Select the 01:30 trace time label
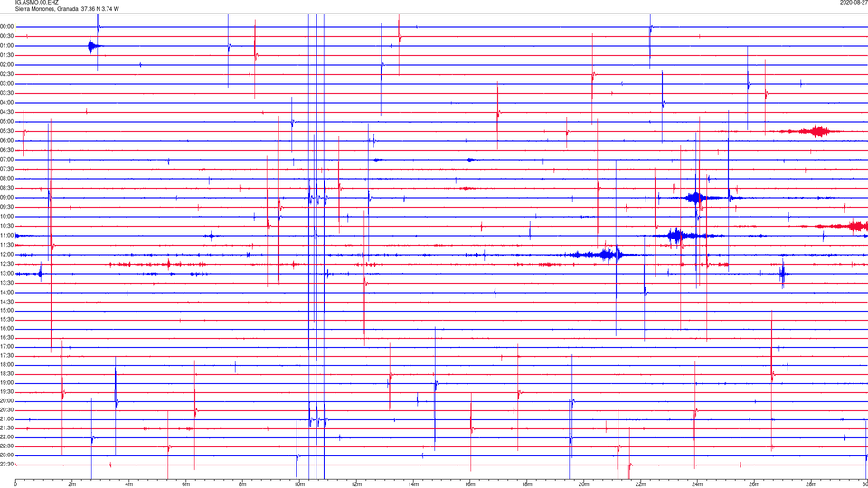Image resolution: width=868 pixels, height=488 pixels. coord(7,55)
